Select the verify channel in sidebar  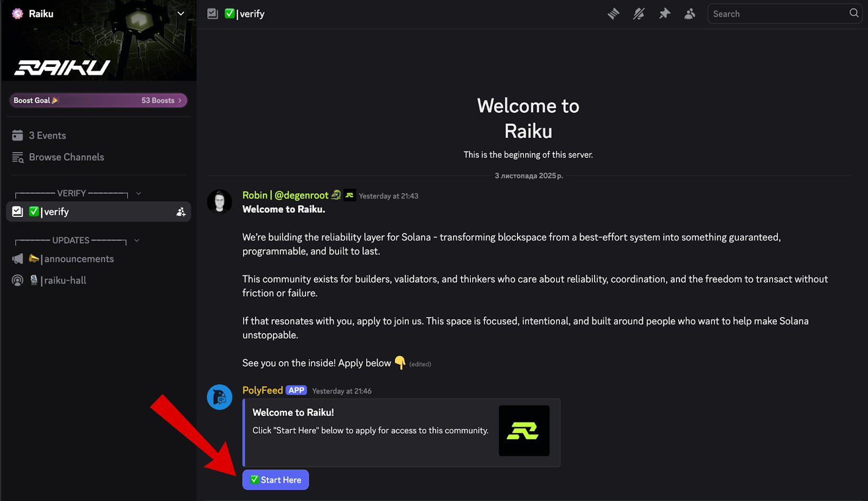98,212
